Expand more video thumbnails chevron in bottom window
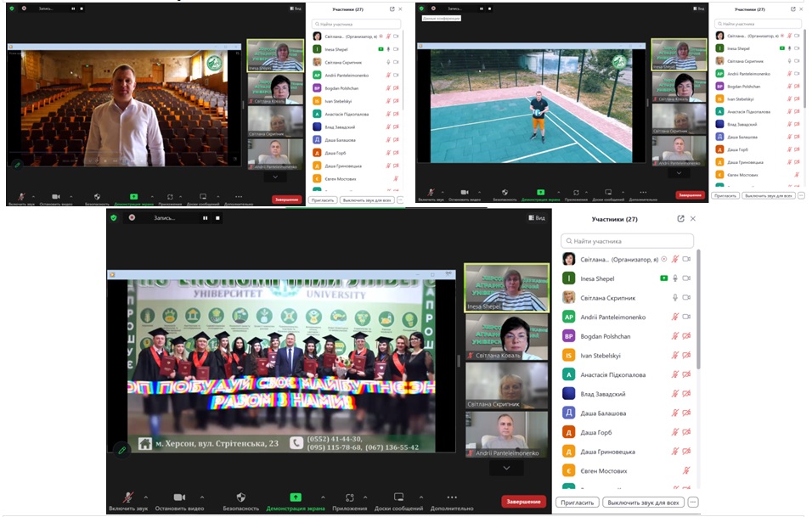The height and width of the screenshot is (517, 812). [x=506, y=468]
